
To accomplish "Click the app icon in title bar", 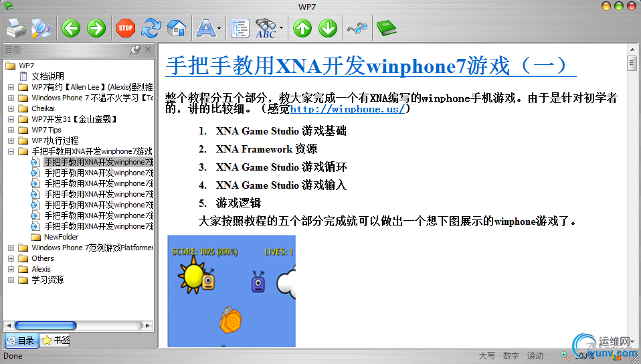I will tap(8, 6).
